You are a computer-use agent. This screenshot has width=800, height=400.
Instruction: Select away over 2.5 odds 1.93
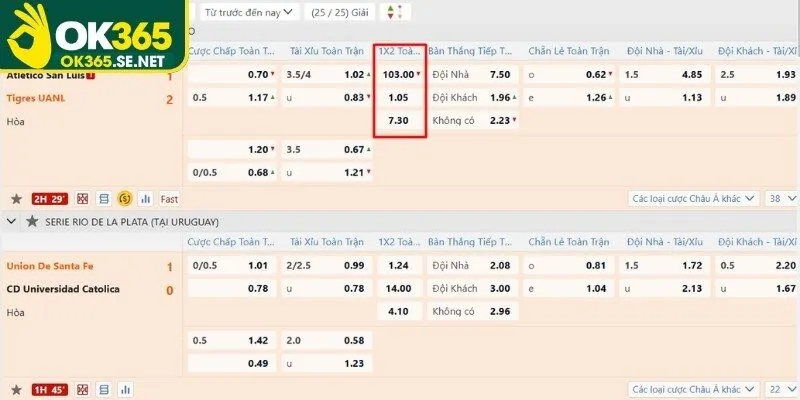click(x=758, y=74)
